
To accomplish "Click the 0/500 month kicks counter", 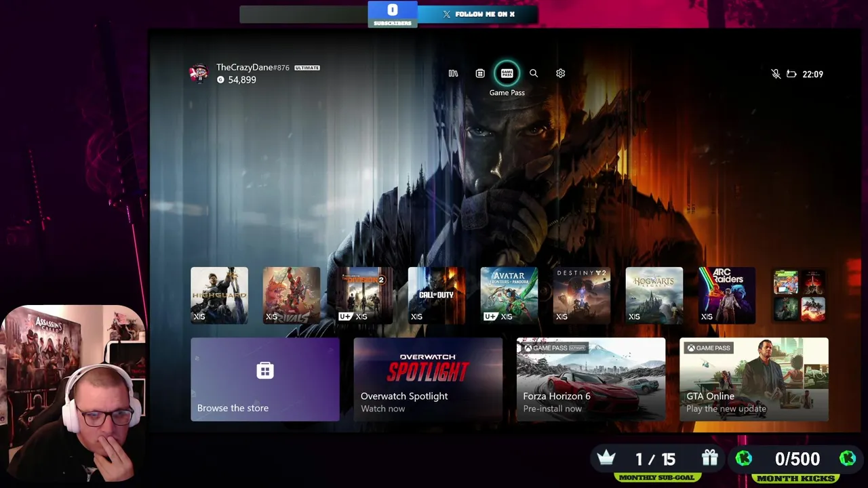I will coord(797,460).
